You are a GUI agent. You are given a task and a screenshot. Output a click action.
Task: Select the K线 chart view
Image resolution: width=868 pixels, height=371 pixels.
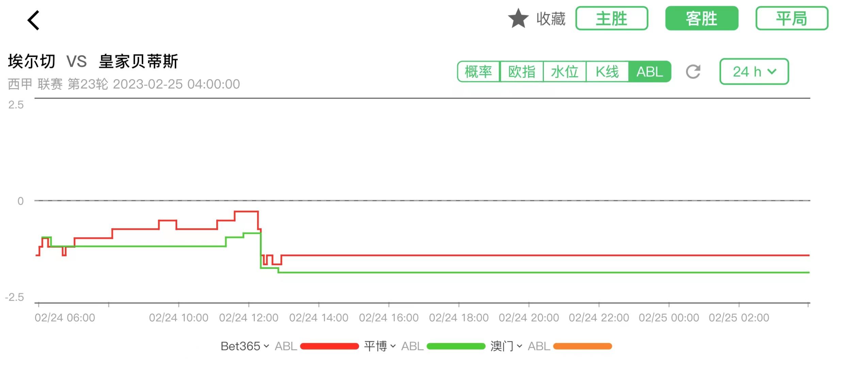pyautogui.click(x=607, y=71)
